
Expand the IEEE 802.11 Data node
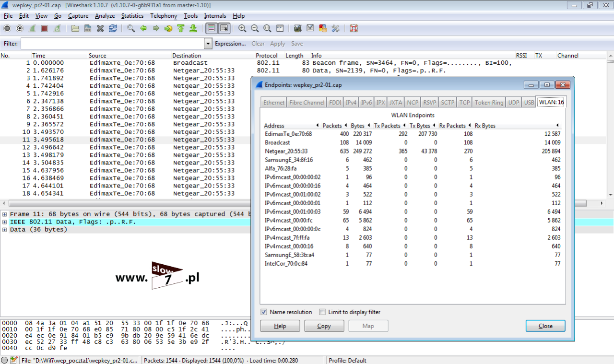5,222
